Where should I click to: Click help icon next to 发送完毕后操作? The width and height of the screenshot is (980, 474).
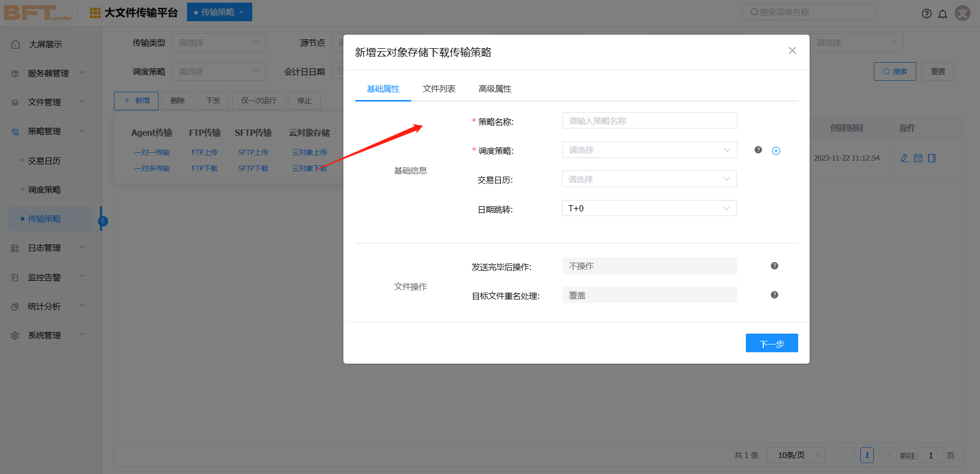point(774,266)
